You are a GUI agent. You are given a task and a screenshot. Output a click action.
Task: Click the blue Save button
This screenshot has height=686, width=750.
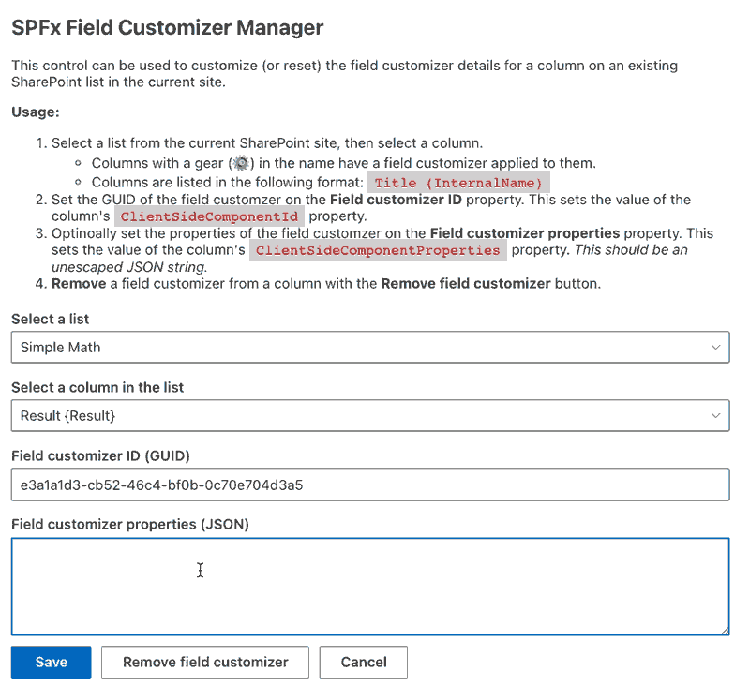point(51,662)
